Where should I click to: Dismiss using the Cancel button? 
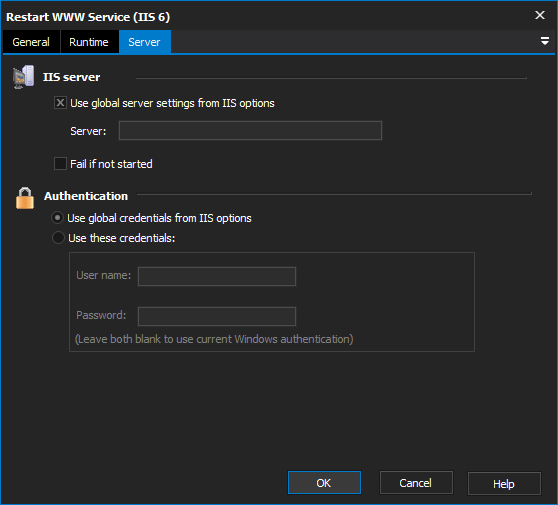coord(416,483)
